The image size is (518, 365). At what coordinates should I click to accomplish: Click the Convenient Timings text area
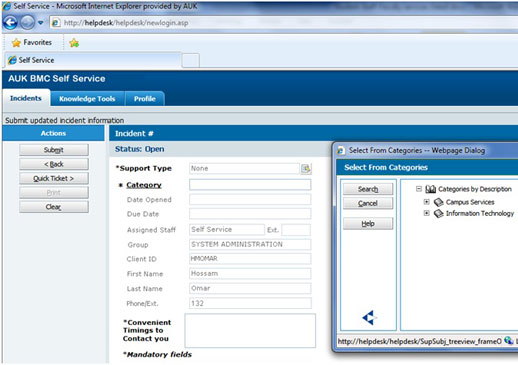pos(250,330)
